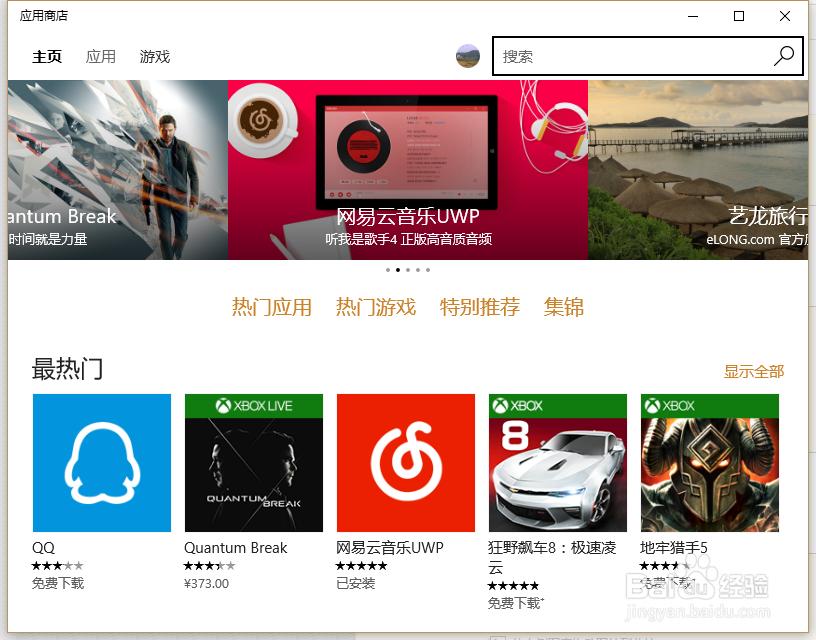Screen dimensions: 816x640
Task: Click 显示全部 for 最热门
Action: (754, 372)
